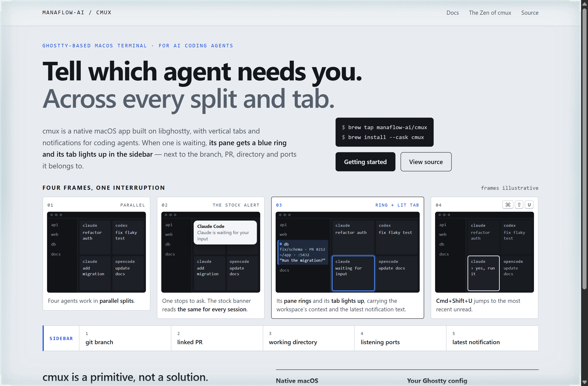The height and width of the screenshot is (386, 588).
Task: Click the 'frames illustrative' note
Action: (x=509, y=188)
